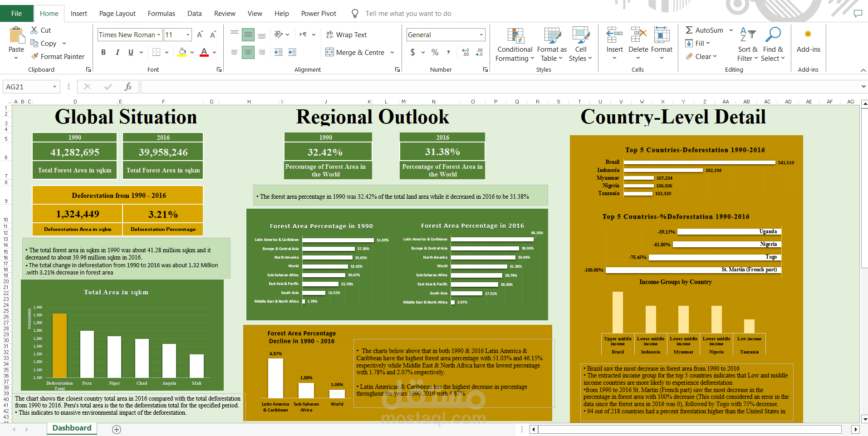Switch to the Power Pivot tab
The width and height of the screenshot is (868, 436).
319,14
